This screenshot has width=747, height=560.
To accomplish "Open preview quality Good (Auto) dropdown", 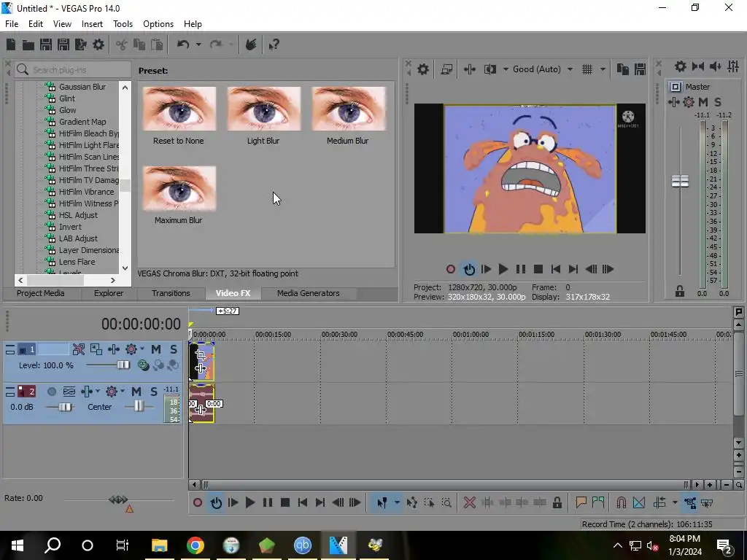I will tap(543, 69).
